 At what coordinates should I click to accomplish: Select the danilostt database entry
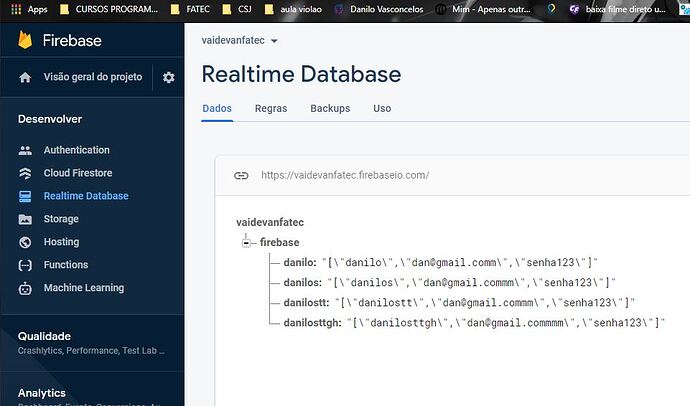point(307,303)
